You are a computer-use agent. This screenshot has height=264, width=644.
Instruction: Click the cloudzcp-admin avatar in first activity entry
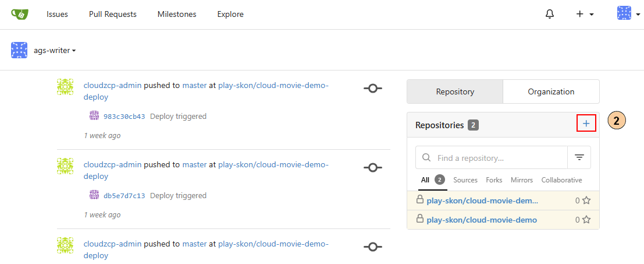pos(65,87)
